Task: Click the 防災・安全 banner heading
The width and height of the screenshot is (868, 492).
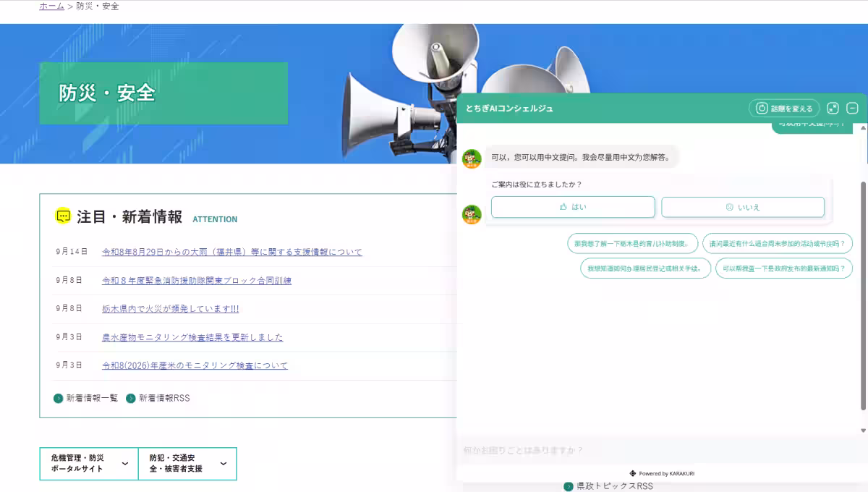Action: tap(107, 93)
